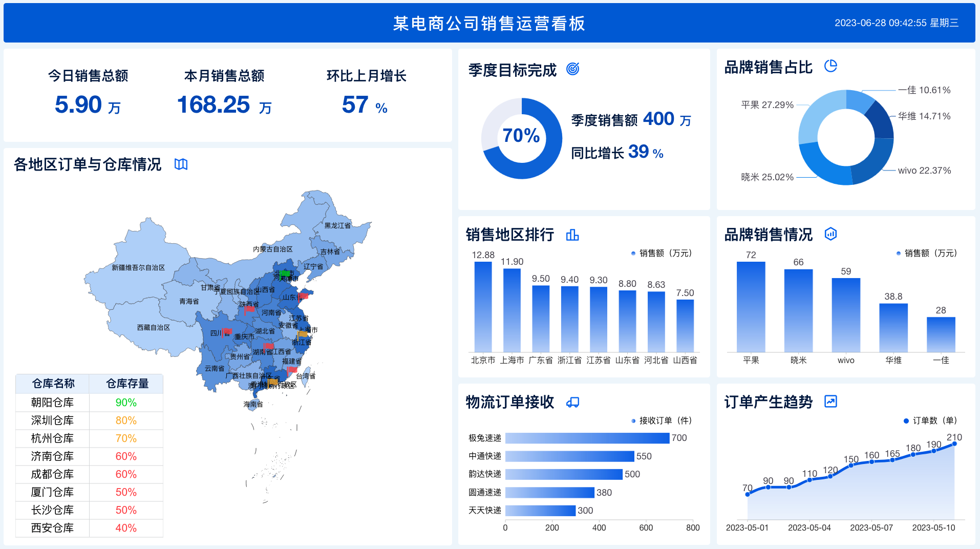Viewport: 980px width, 549px height.
Task: Click the 210 data point on trend line
Action: point(954,444)
